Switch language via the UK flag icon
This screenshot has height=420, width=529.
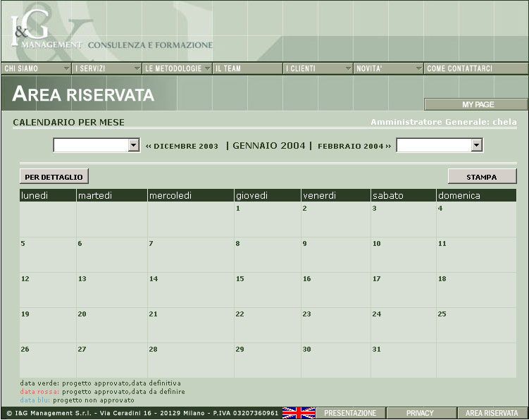[298, 413]
